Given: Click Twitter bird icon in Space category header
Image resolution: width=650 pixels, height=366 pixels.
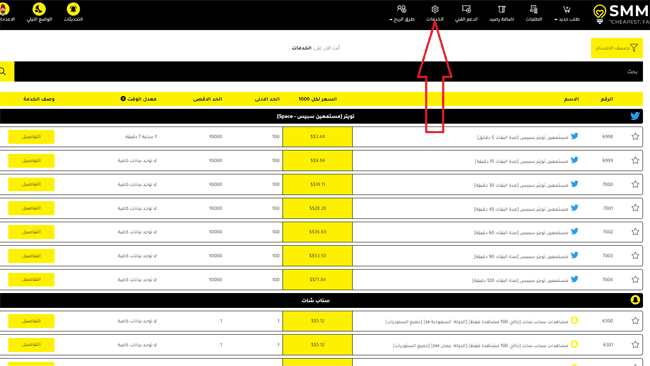Looking at the screenshot, I should pos(635,116).
